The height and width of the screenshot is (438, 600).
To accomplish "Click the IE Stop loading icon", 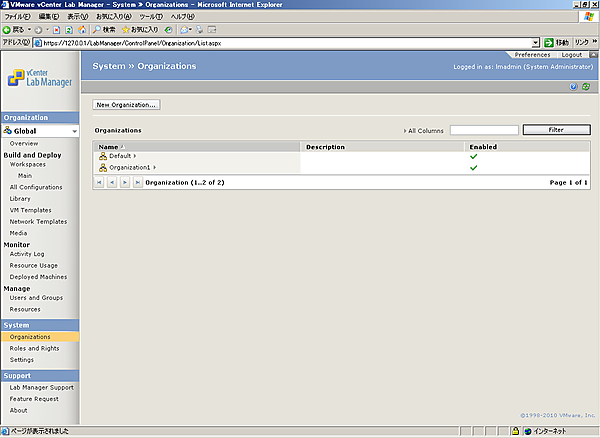I will [x=57, y=30].
